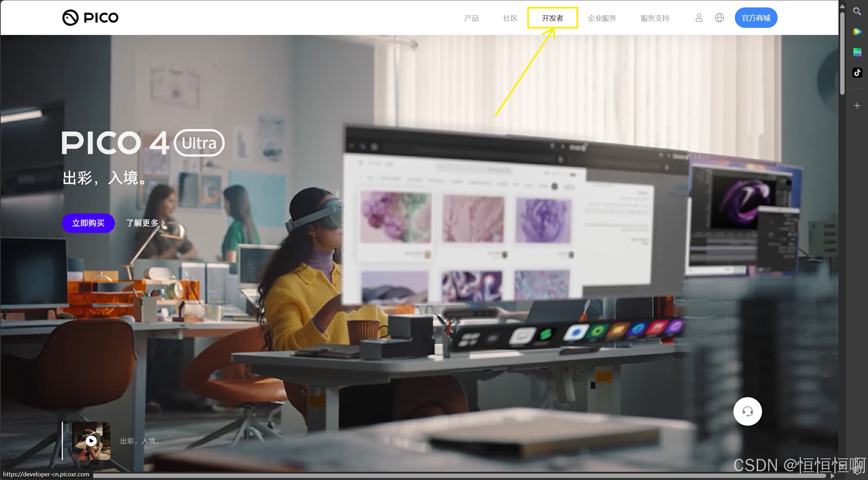Click the PICO logo in header

click(x=90, y=18)
